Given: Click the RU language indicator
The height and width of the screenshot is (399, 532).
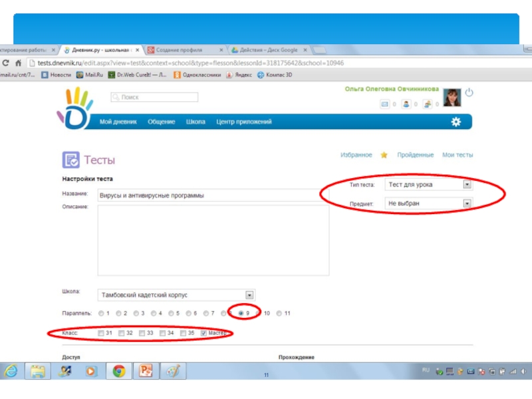Looking at the screenshot, I should coord(426,370).
